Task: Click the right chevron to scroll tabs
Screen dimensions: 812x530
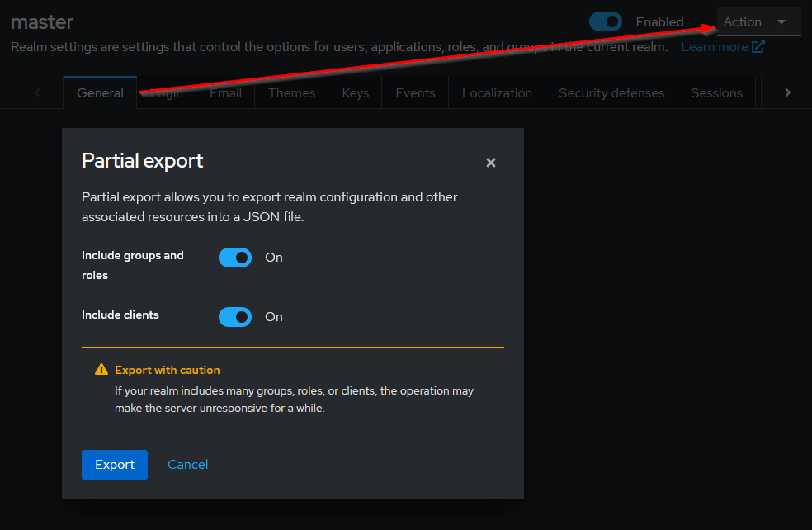Action: [x=787, y=92]
